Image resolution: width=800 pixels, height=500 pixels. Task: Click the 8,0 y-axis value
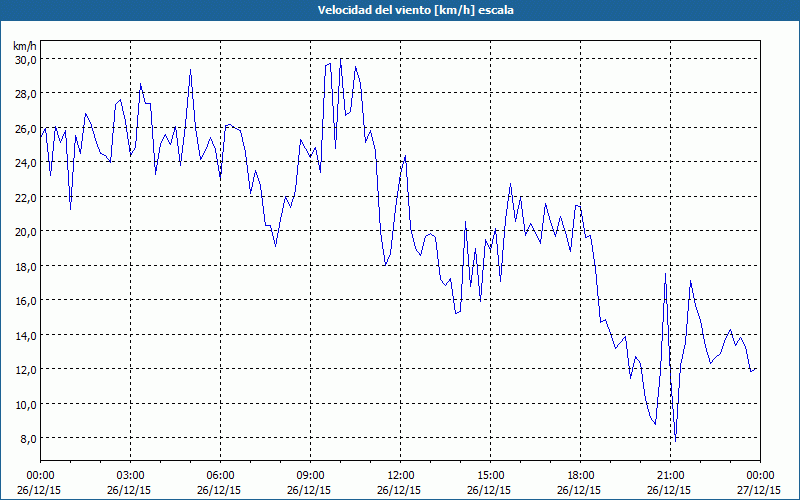coord(28,438)
